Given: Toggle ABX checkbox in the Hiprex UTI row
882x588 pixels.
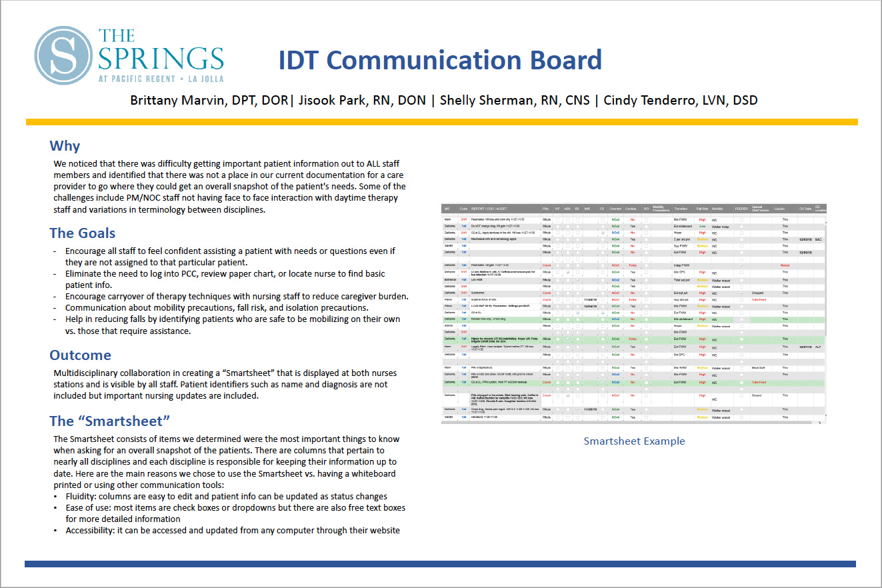Looking at the screenshot, I should click(567, 339).
